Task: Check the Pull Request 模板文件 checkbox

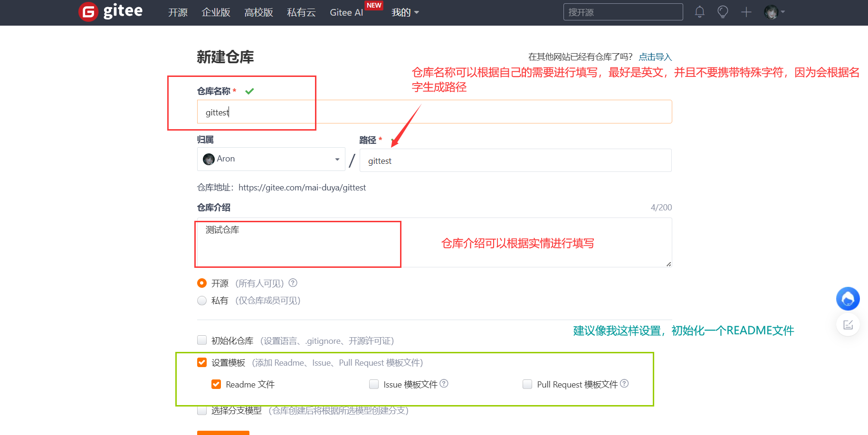Action: [x=527, y=384]
